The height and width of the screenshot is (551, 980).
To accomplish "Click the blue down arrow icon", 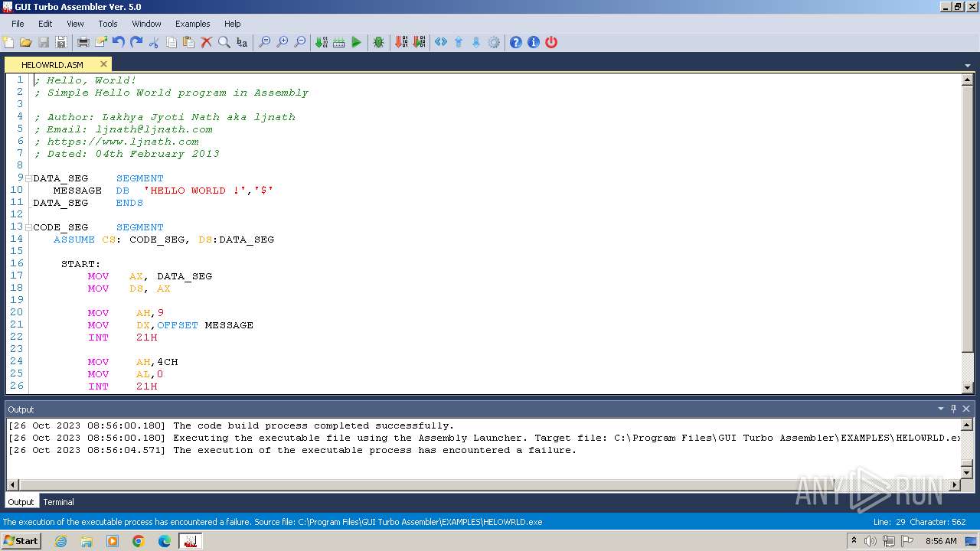I will coord(476,42).
